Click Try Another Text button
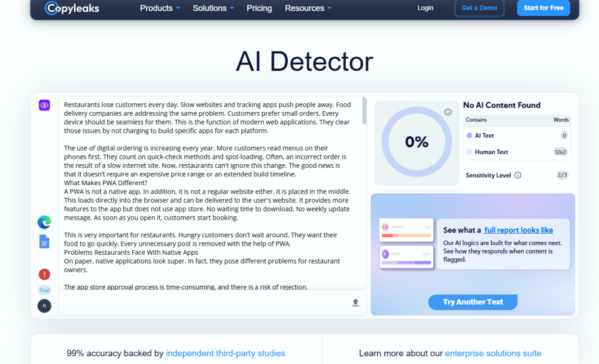This screenshot has width=599, height=364. (x=473, y=302)
